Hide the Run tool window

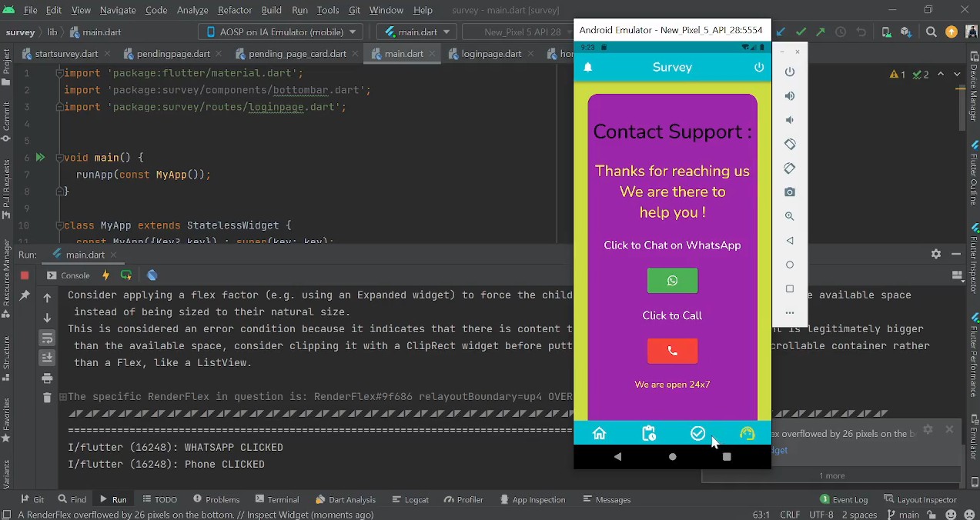click(x=956, y=254)
